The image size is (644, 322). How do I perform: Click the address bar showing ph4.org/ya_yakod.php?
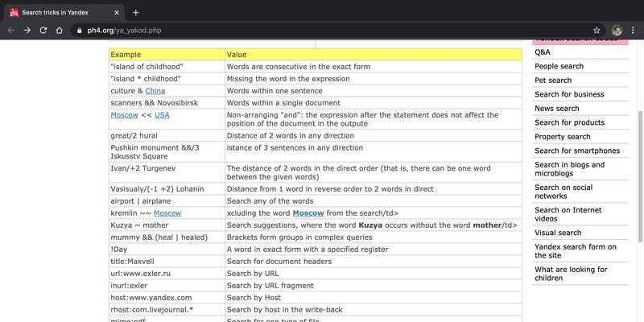[336, 31]
